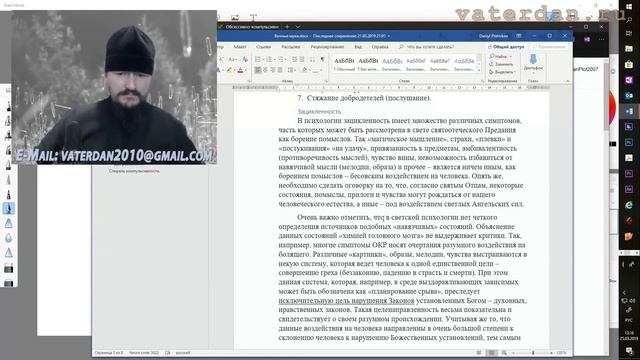This screenshot has width=640, height=360.
Task: Switch to the Ссылки tab
Action: coord(263,47)
